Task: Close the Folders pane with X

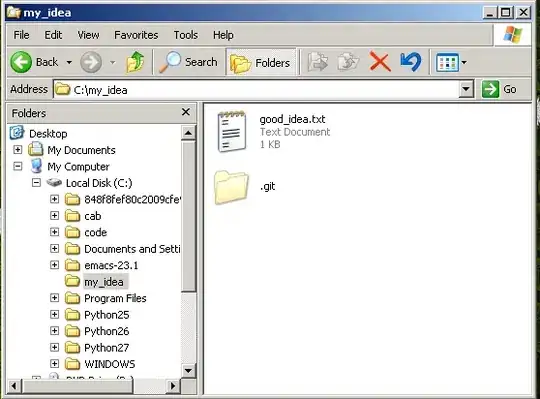Action: point(186,112)
